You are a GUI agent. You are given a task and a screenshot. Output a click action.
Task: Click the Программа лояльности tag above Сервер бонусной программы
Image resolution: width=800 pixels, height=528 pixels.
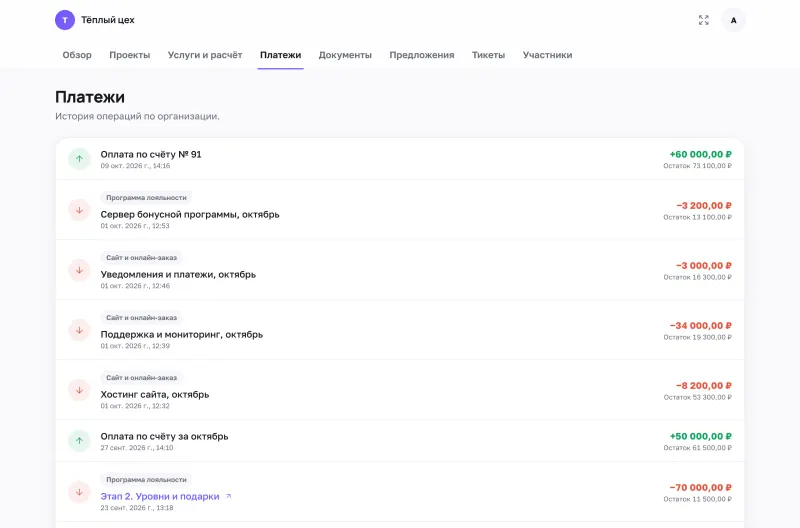click(146, 197)
